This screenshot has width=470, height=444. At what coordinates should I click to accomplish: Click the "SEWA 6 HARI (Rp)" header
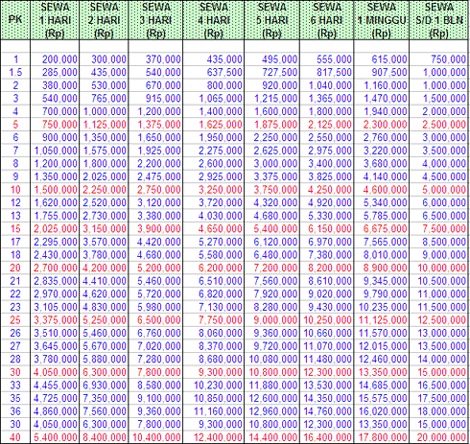click(327, 20)
